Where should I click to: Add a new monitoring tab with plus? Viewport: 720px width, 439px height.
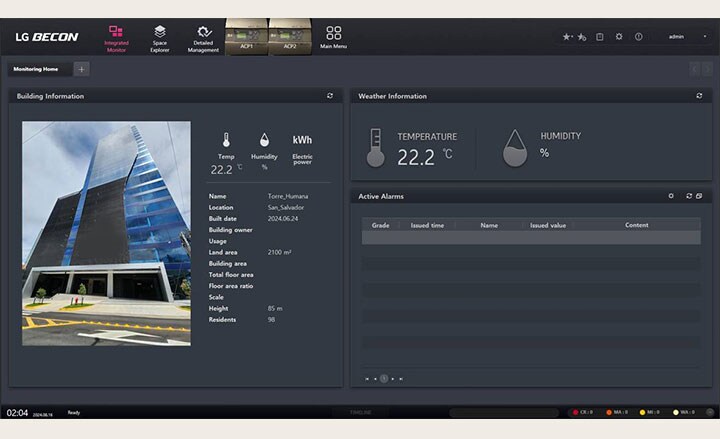[x=81, y=69]
